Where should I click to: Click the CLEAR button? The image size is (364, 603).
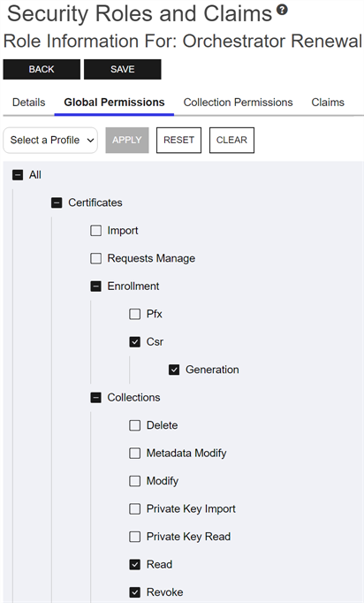tap(231, 141)
